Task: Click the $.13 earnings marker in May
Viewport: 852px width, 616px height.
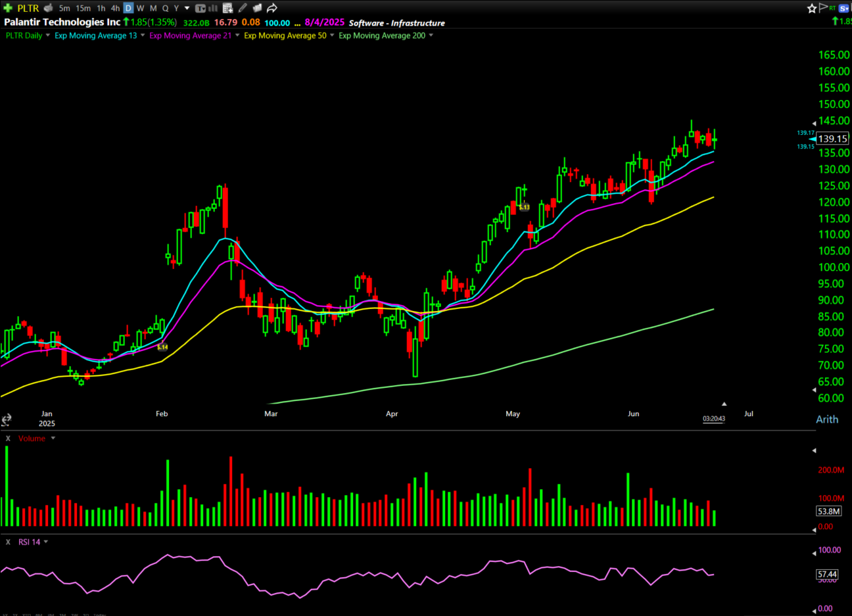Action: point(524,207)
